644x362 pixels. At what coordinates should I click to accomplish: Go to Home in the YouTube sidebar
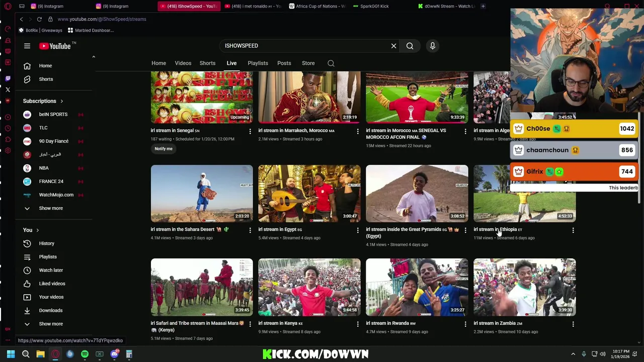[x=45, y=66]
